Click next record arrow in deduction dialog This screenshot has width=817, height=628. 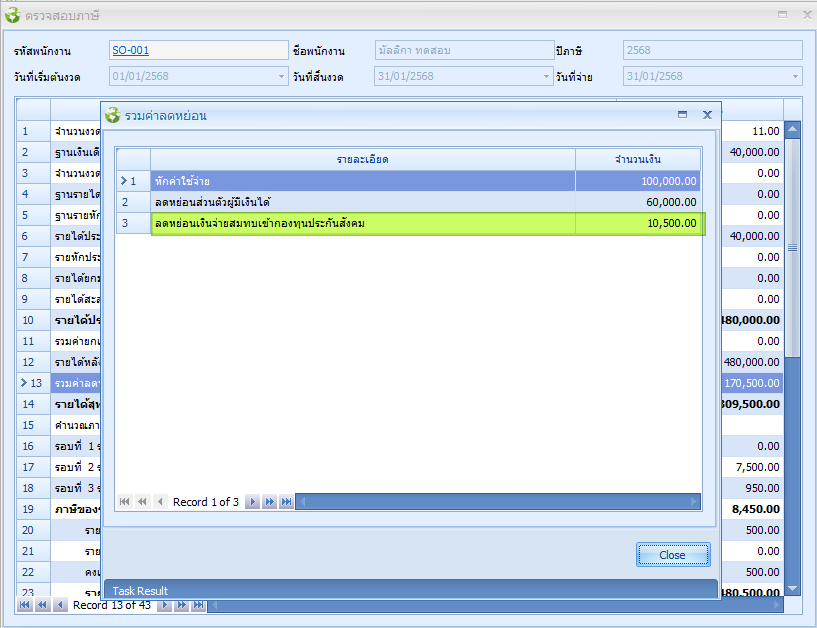click(x=252, y=502)
